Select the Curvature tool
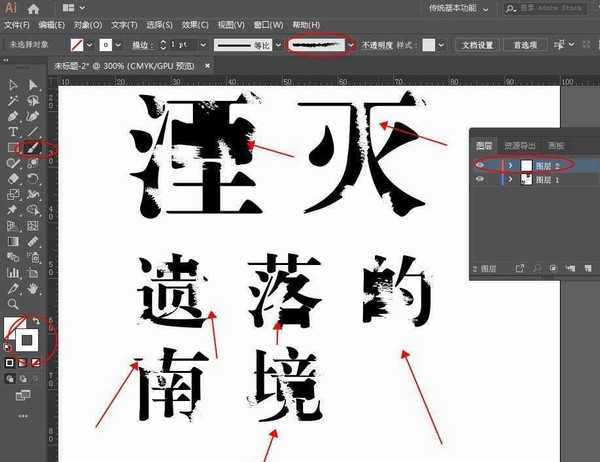The image size is (600, 462). point(33,116)
